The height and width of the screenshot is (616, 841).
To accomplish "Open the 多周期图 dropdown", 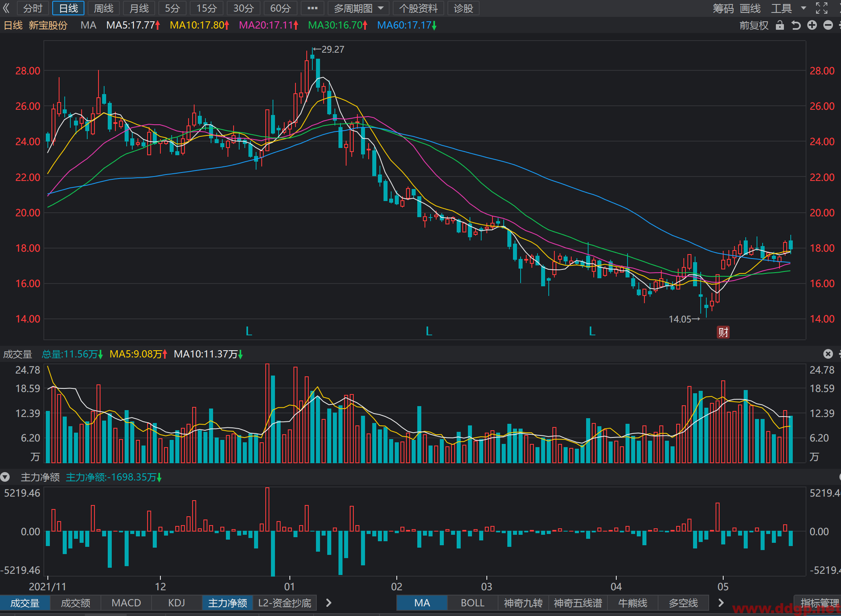I will point(358,8).
